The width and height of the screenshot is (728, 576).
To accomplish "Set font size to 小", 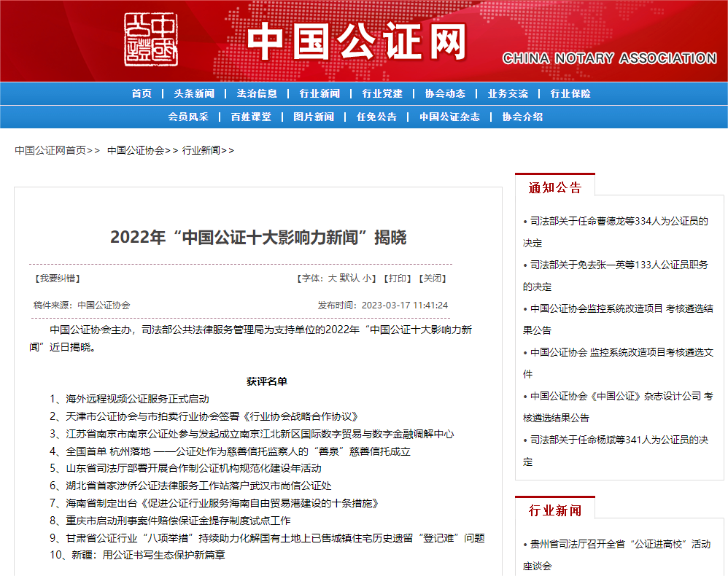I will 367,278.
